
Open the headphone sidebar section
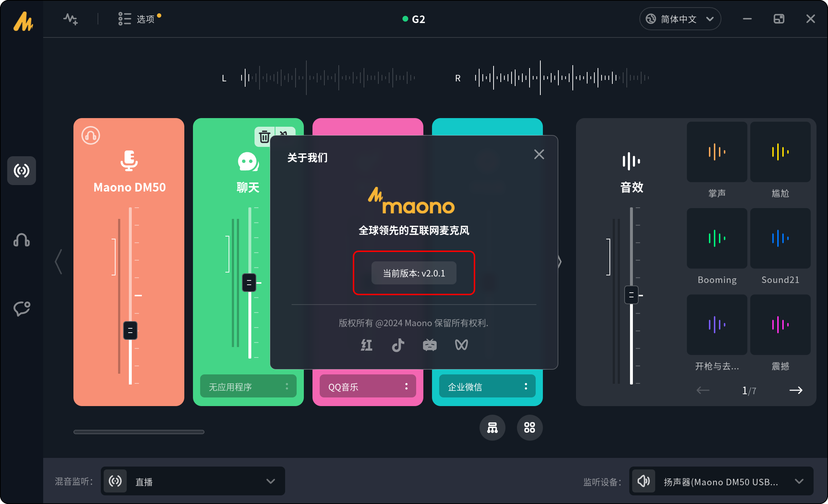(x=22, y=240)
